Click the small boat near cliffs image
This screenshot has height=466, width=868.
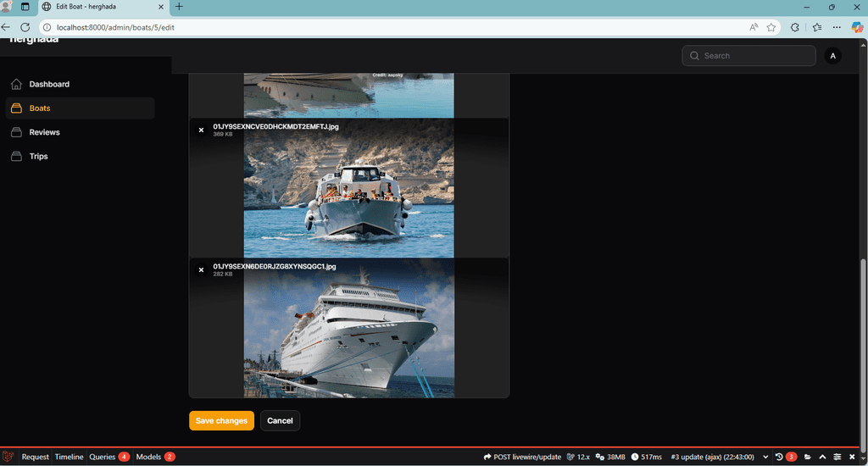click(x=348, y=188)
